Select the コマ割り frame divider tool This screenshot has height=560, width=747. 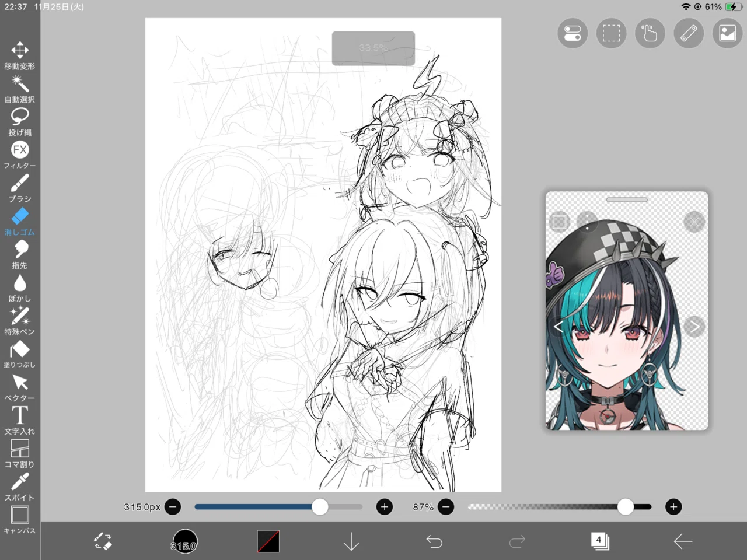click(x=20, y=454)
